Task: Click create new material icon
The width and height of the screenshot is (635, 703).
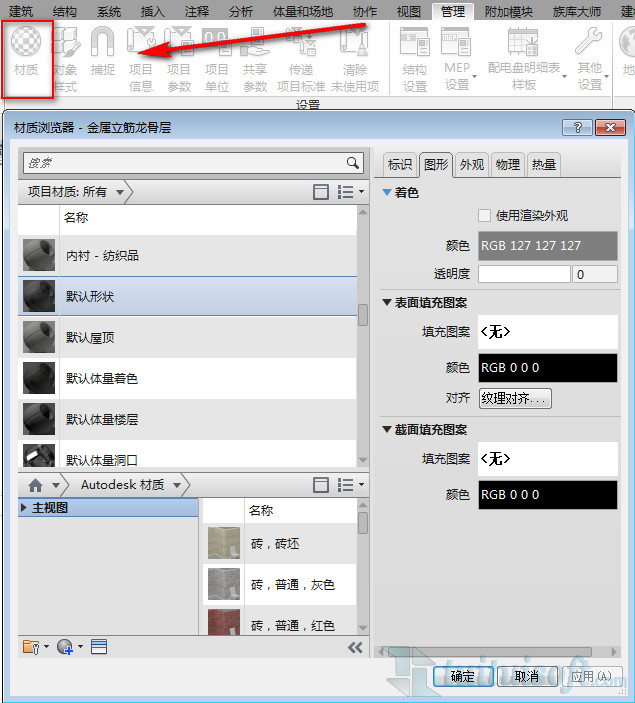Action: coord(70,647)
